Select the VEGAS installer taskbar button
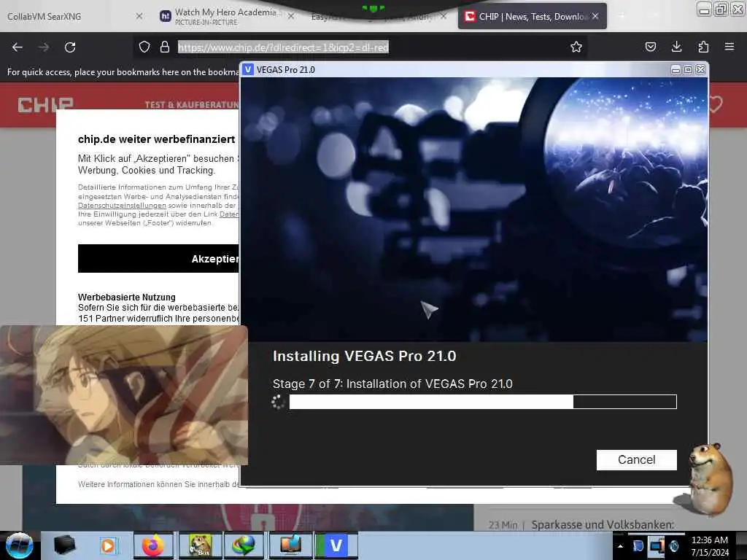 [336, 545]
